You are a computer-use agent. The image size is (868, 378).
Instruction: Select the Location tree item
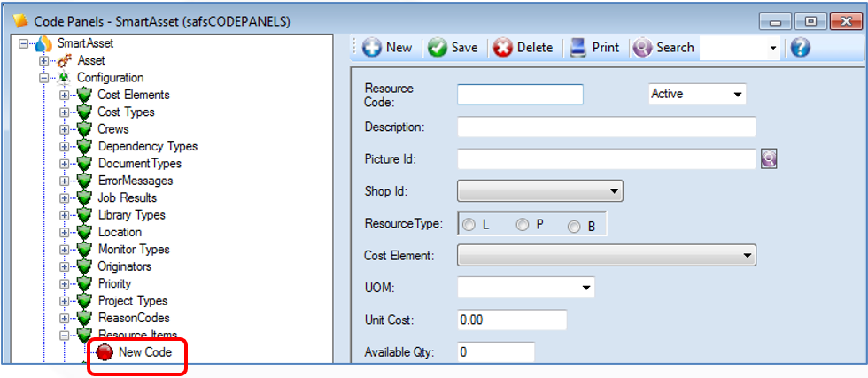click(x=120, y=232)
